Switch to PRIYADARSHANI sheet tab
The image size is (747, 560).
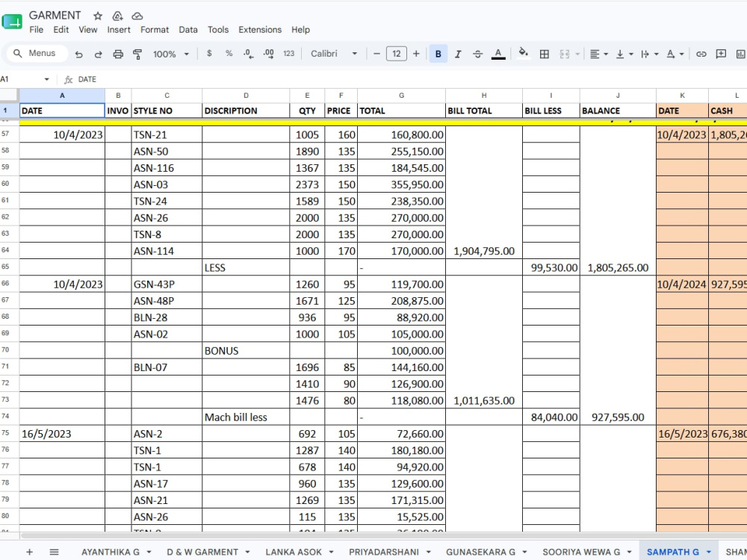pyautogui.click(x=383, y=552)
